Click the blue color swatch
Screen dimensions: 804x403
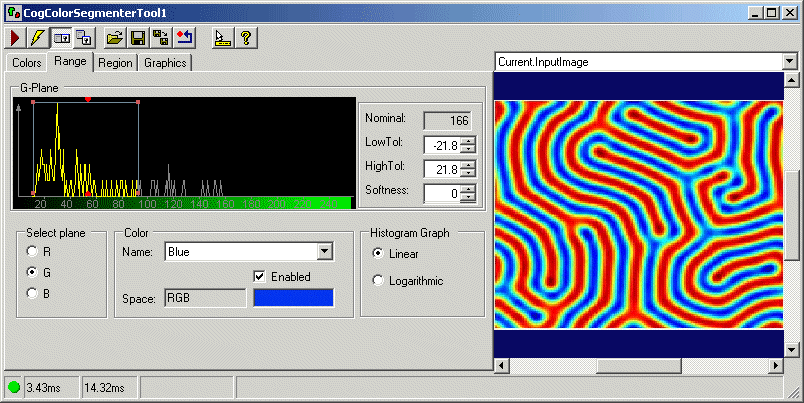(x=293, y=297)
